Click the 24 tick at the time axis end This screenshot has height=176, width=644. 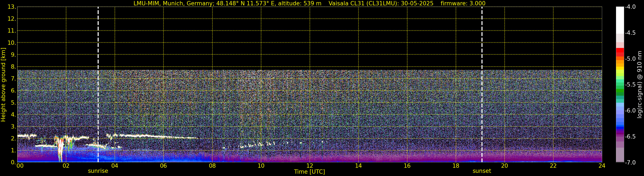[602, 166]
